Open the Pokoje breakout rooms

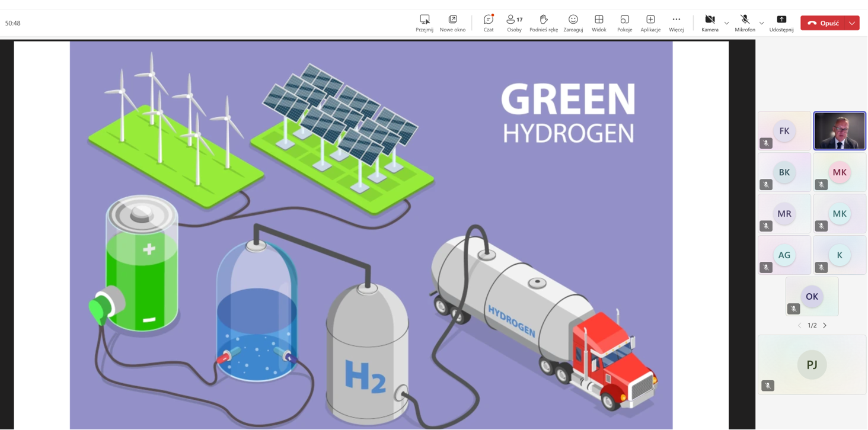pyautogui.click(x=624, y=20)
